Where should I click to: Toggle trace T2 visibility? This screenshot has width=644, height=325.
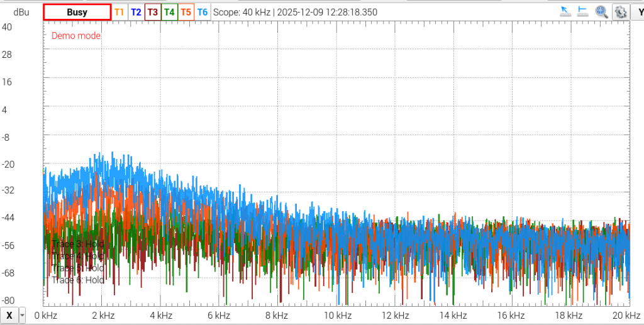(136, 13)
